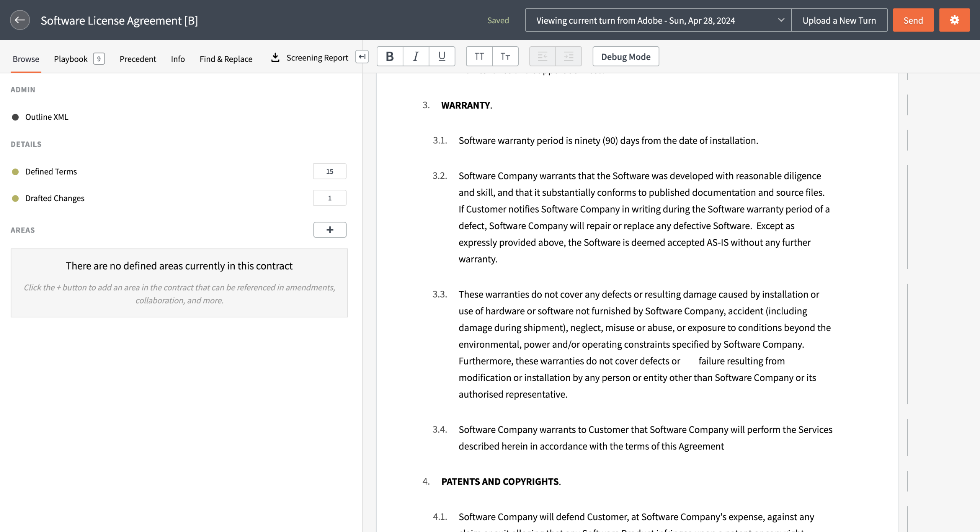
Task: Select the Outline XML item
Action: (x=46, y=117)
